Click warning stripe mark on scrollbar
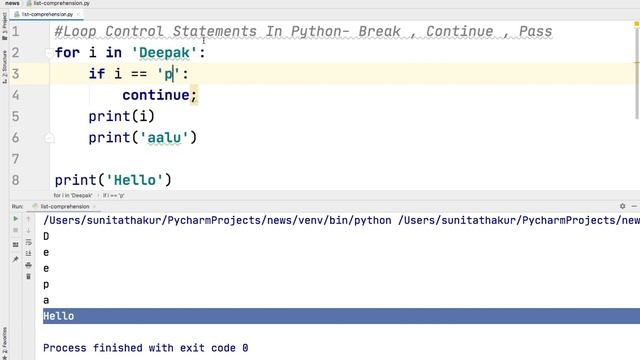Image resolution: width=640 pixels, height=360 pixels. [x=636, y=62]
